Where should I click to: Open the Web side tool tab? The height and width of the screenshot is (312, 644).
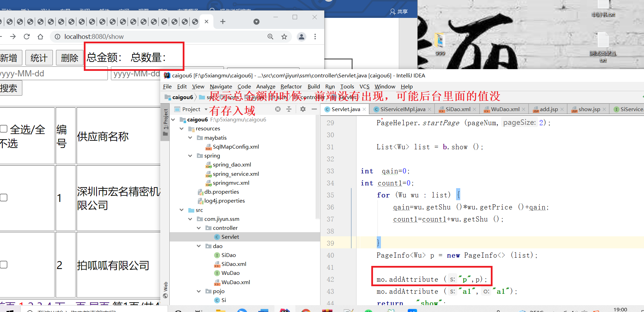pyautogui.click(x=165, y=290)
